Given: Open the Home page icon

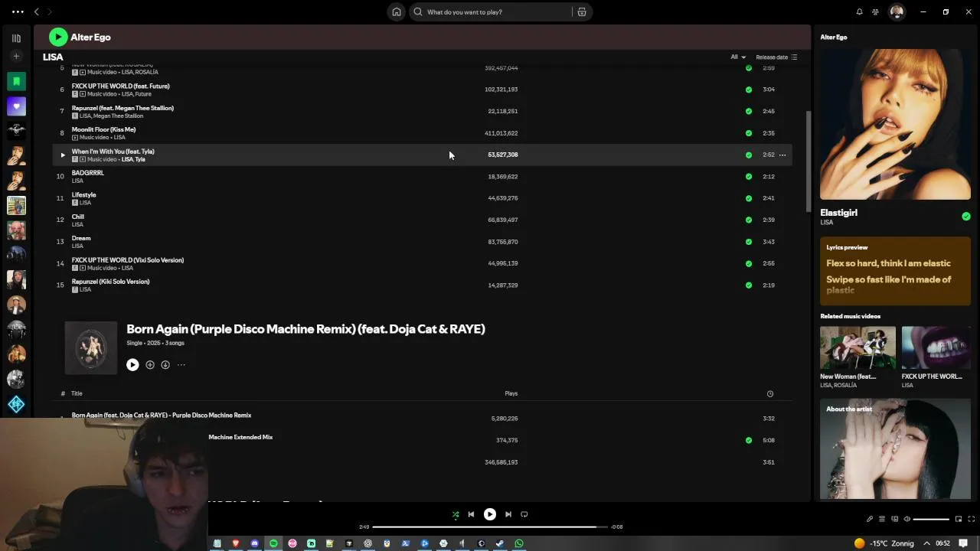Looking at the screenshot, I should 397,12.
